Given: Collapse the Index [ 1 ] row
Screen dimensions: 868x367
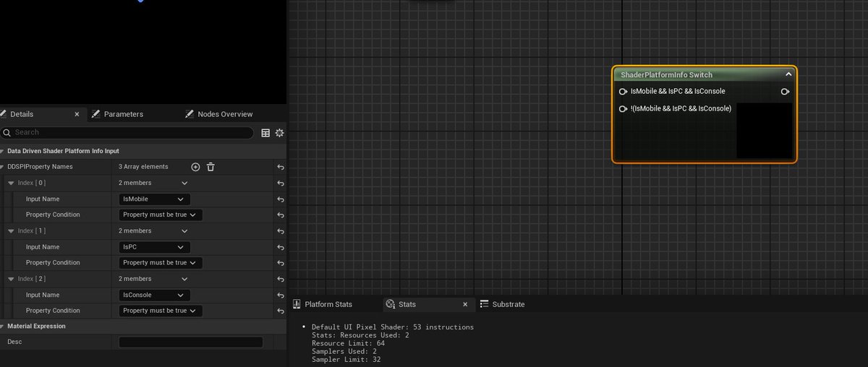Looking at the screenshot, I should tap(12, 230).
